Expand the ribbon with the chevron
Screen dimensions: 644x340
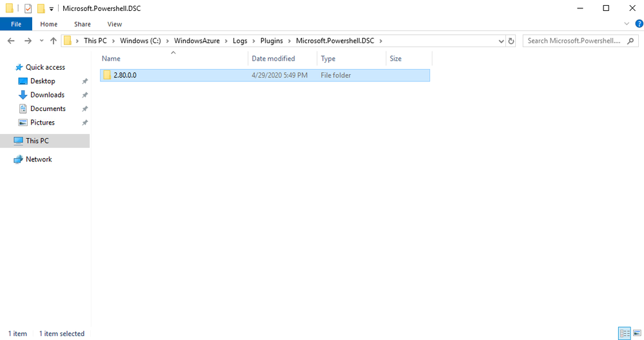(x=627, y=24)
